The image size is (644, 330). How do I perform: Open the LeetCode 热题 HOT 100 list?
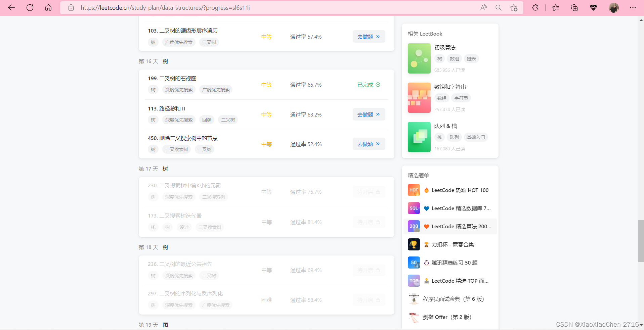point(460,190)
